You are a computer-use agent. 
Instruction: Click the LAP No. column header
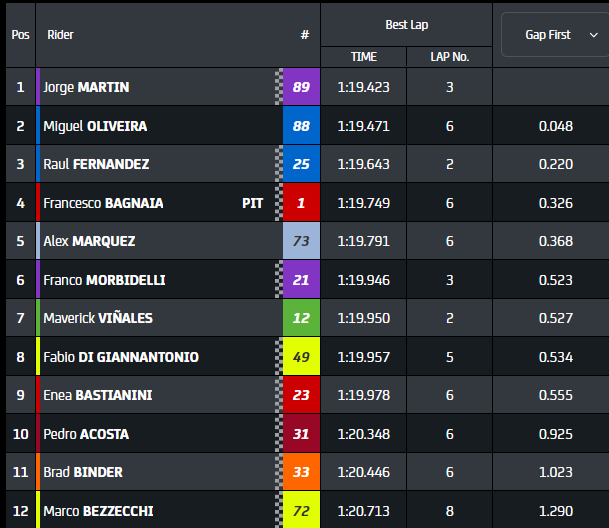(450, 57)
